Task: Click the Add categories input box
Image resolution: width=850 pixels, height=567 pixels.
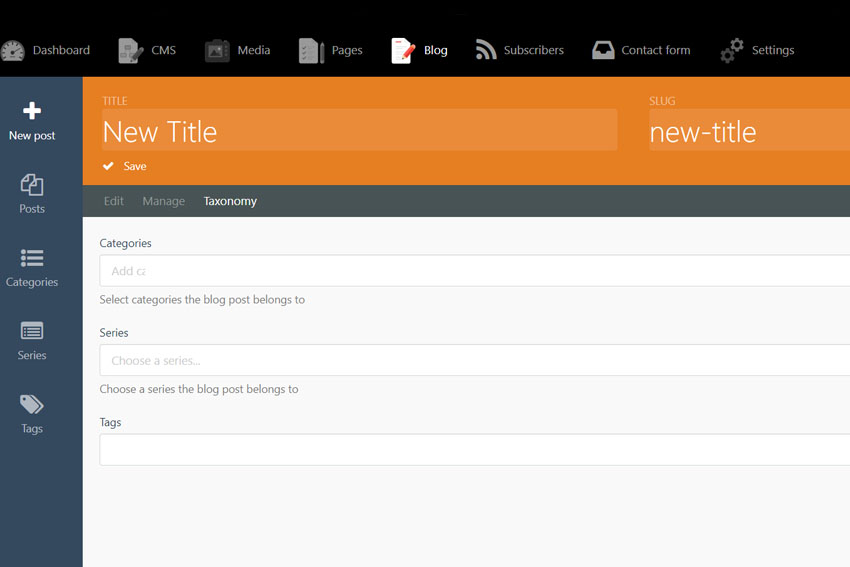Action: point(475,270)
